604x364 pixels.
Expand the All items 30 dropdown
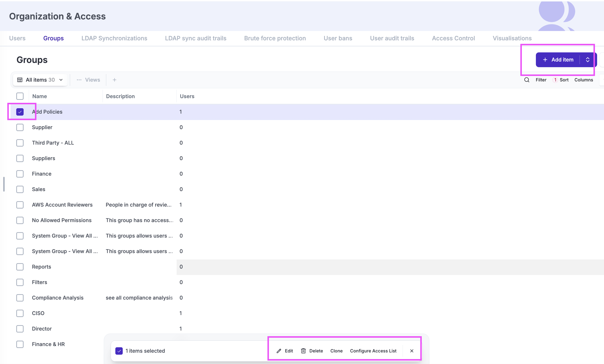click(x=61, y=80)
